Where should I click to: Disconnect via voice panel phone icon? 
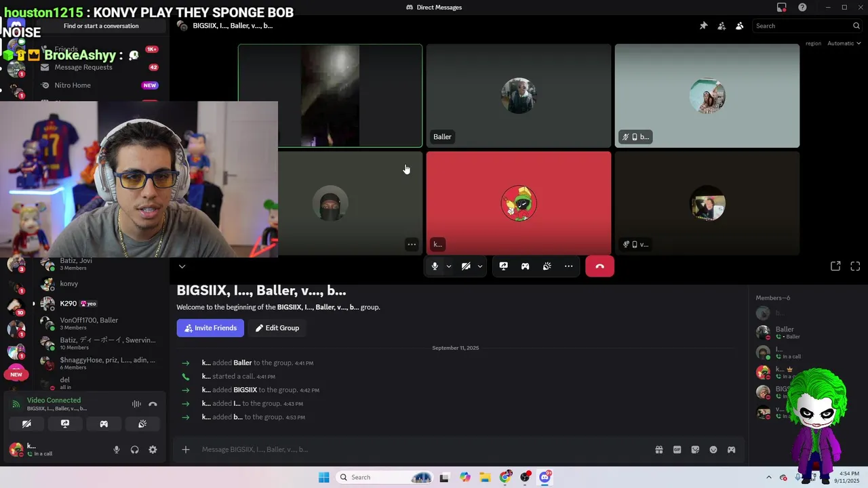click(x=153, y=404)
